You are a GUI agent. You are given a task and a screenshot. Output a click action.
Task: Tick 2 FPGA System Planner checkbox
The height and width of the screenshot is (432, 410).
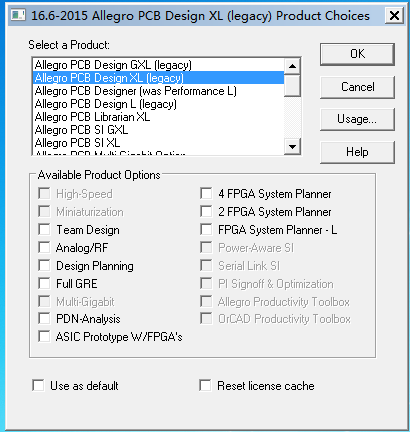(206, 211)
